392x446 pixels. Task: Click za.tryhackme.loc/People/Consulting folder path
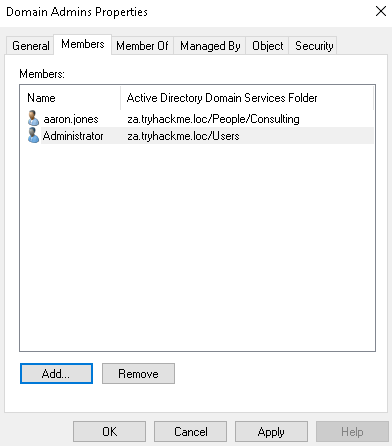[213, 119]
